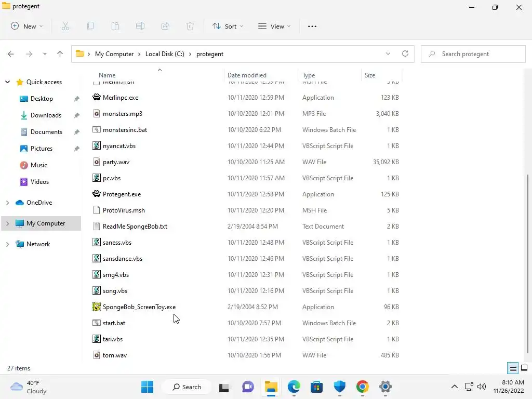Open Documents in Quick access
The image size is (532, 399).
pos(46,131)
